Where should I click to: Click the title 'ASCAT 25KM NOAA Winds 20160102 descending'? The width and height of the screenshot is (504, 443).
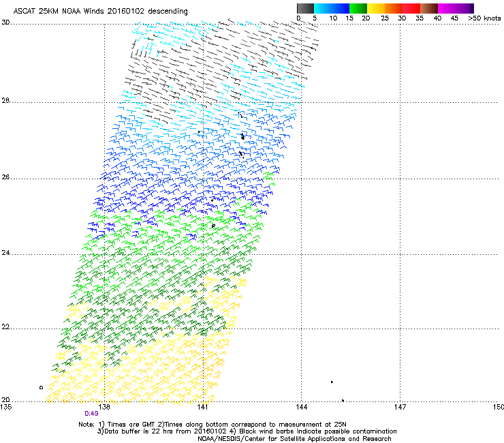(x=100, y=11)
